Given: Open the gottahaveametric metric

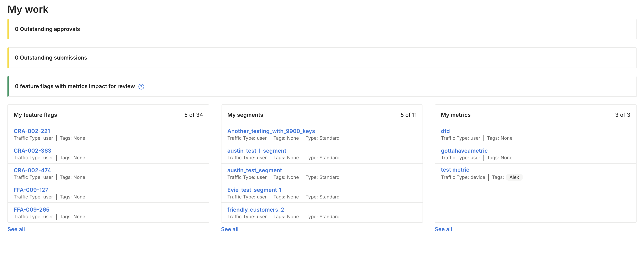Looking at the screenshot, I should tap(464, 150).
